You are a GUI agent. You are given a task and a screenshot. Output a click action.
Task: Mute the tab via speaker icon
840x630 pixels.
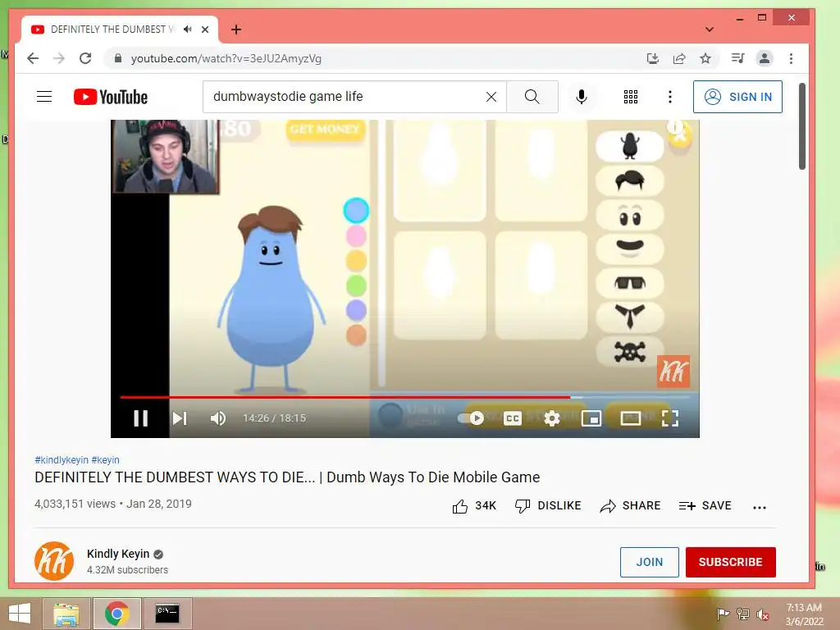pos(187,30)
